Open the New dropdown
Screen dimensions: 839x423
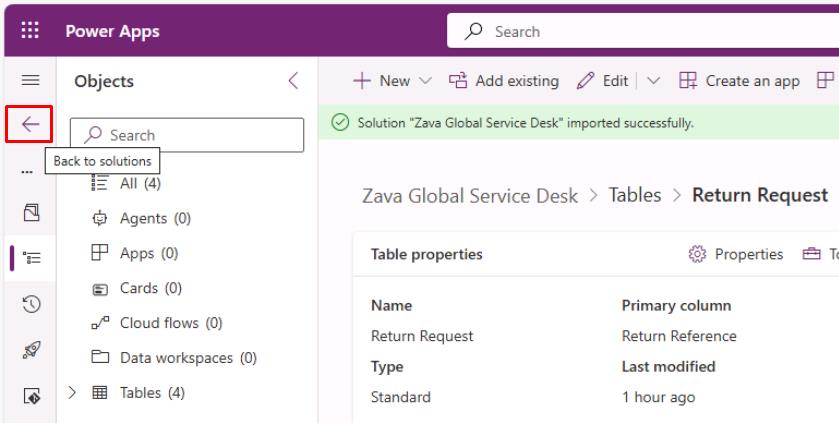[x=392, y=81]
